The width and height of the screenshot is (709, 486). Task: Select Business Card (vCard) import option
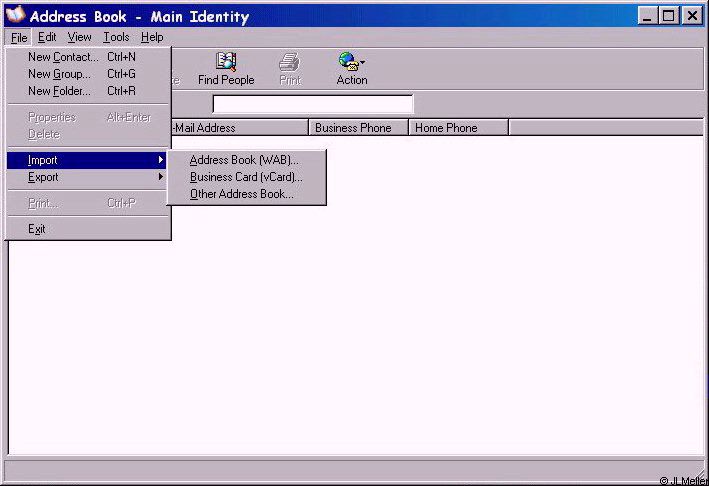click(x=246, y=177)
